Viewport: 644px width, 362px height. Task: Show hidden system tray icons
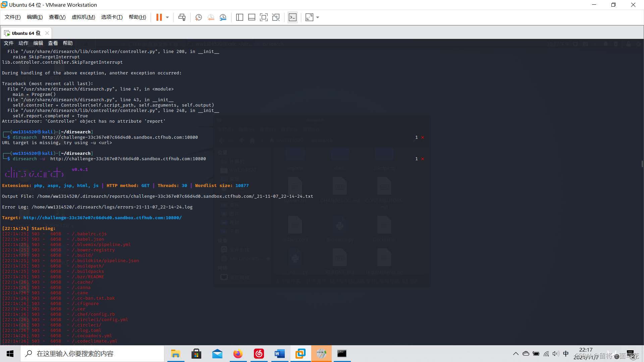pos(516,354)
